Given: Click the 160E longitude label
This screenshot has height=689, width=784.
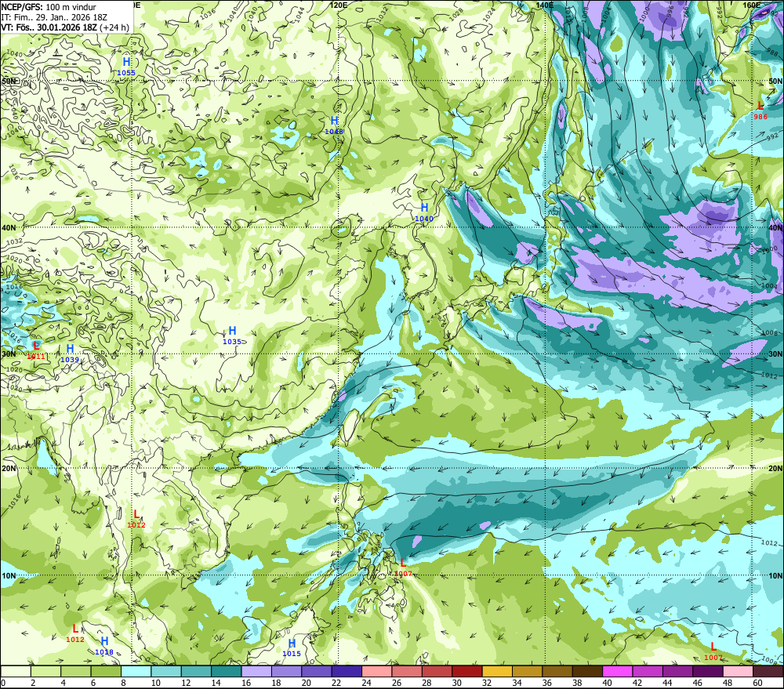Looking at the screenshot, I should tap(752, 5).
